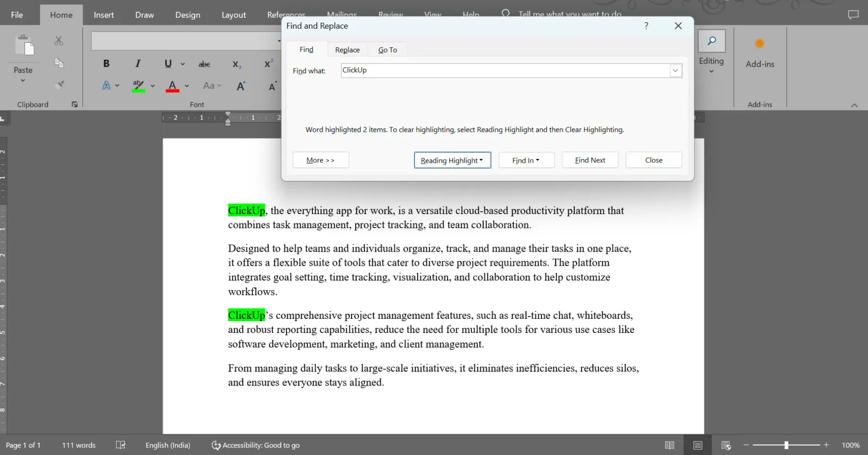Switch to the Layout ribbon tab
This screenshot has height=455, width=868.
coord(234,15)
